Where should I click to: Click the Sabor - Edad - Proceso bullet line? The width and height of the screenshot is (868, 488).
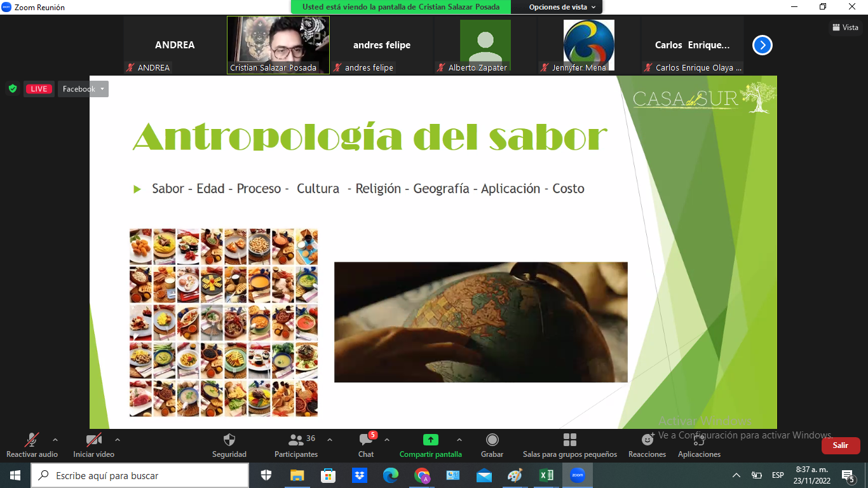pos(368,189)
